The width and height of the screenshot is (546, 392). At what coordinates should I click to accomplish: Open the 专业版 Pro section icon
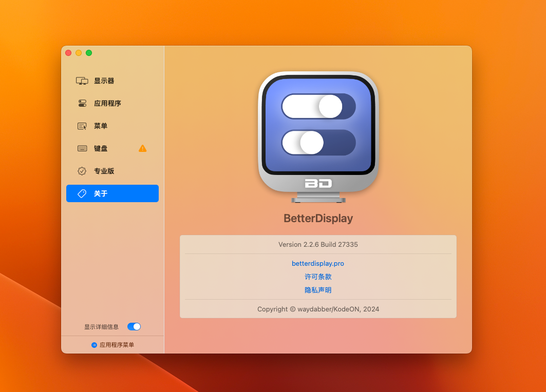tap(82, 171)
